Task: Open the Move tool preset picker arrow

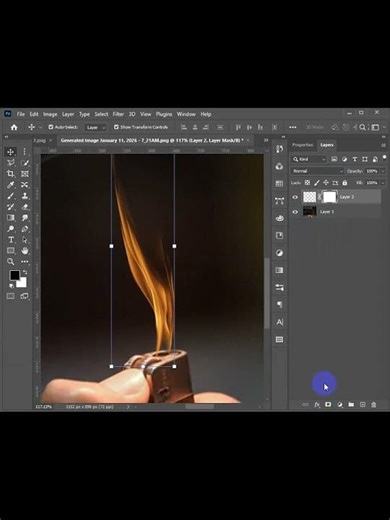Action: click(x=40, y=127)
